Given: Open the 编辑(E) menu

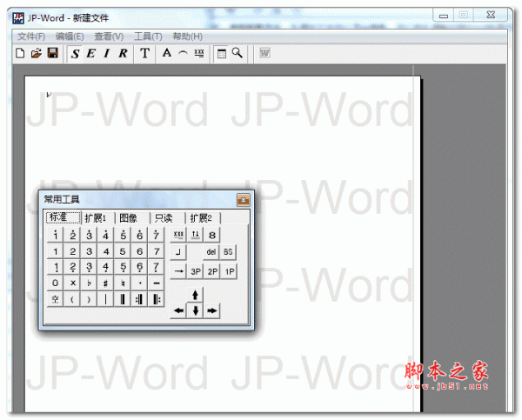Looking at the screenshot, I should (70, 37).
